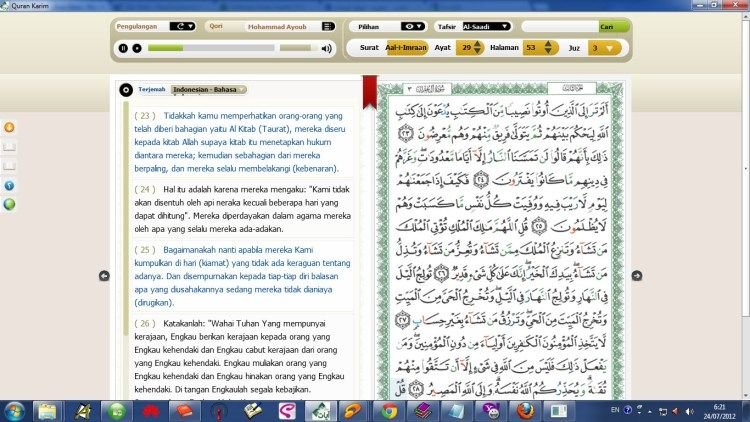
Task: Click the Quran app taskbar icon
Action: pos(320,411)
